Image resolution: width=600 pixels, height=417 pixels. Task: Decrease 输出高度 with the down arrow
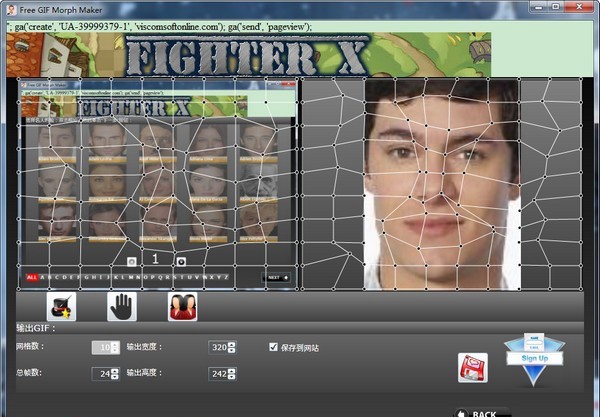coord(232,377)
